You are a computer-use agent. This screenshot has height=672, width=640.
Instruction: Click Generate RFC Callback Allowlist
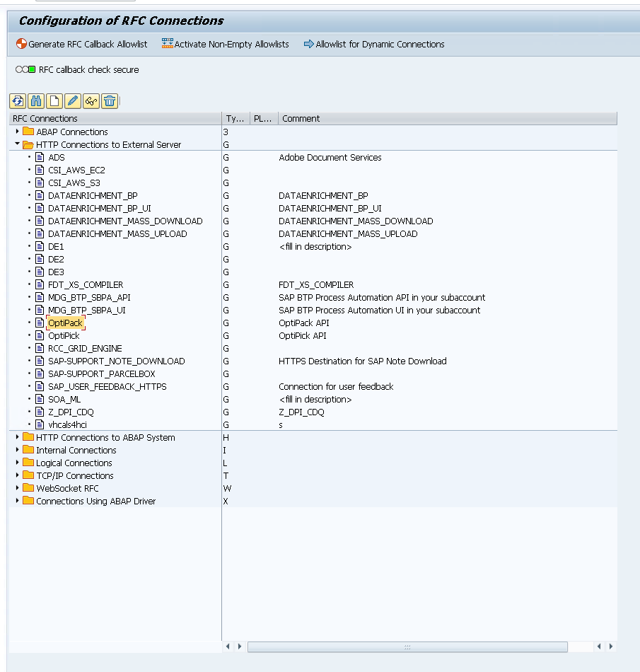[81, 45]
